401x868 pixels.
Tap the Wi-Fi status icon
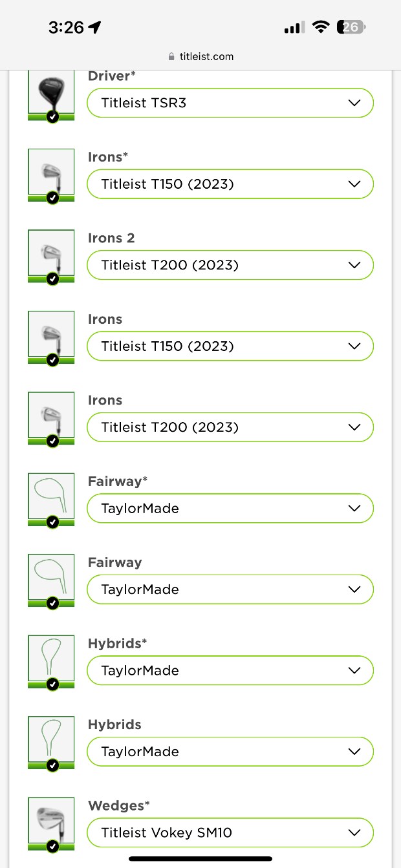tap(320, 27)
